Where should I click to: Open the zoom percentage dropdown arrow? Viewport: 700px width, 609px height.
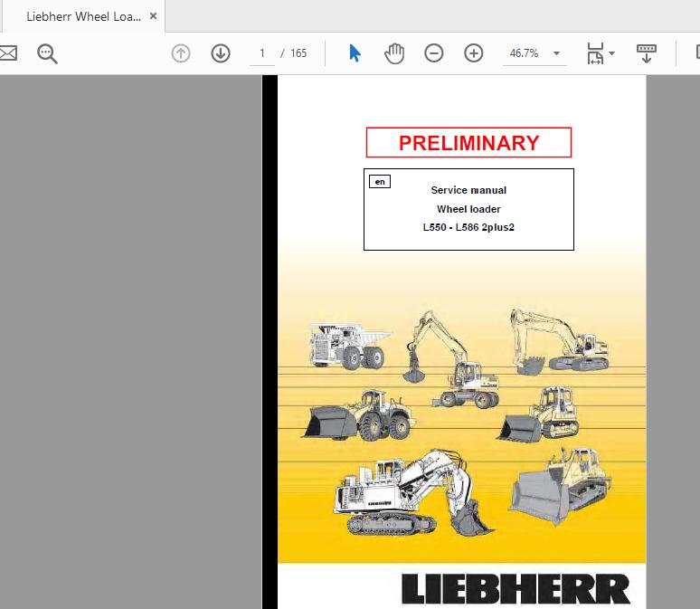pos(557,53)
